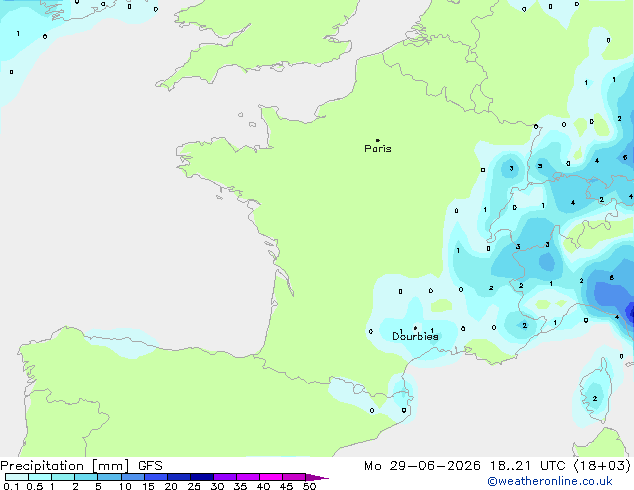
Task: Select the 0.5–1 mm legend swatch
Action: coord(40,477)
